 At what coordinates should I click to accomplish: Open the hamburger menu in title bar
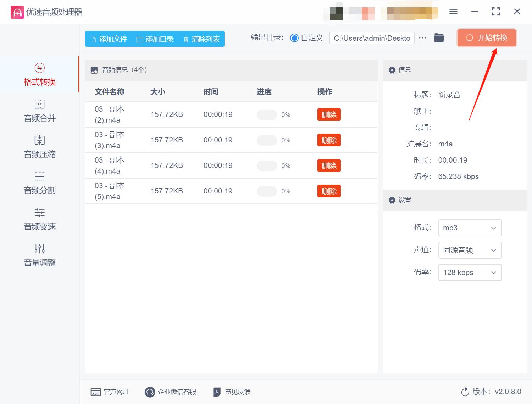pyautogui.click(x=453, y=11)
